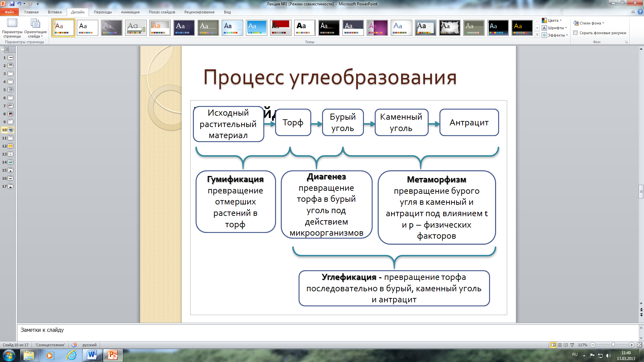Click the Файл button
The image size is (644, 362).
coord(9,12)
